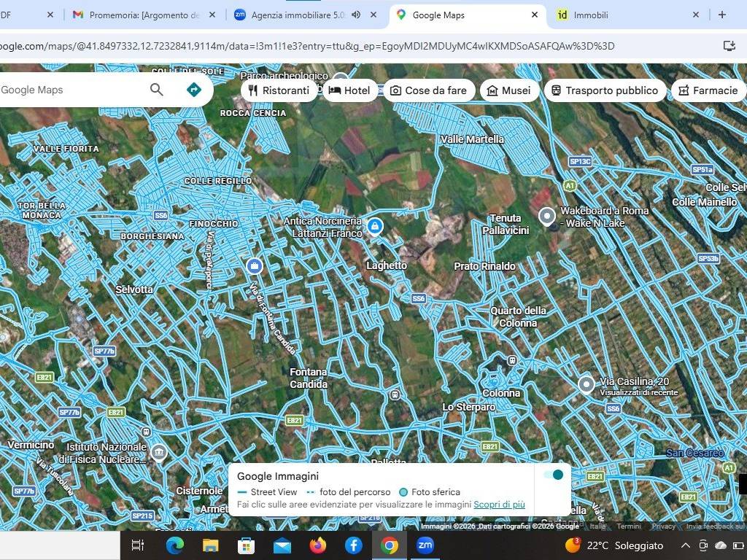The width and height of the screenshot is (747, 560).
Task: Click the Google Maps search input field
Action: tap(71, 90)
